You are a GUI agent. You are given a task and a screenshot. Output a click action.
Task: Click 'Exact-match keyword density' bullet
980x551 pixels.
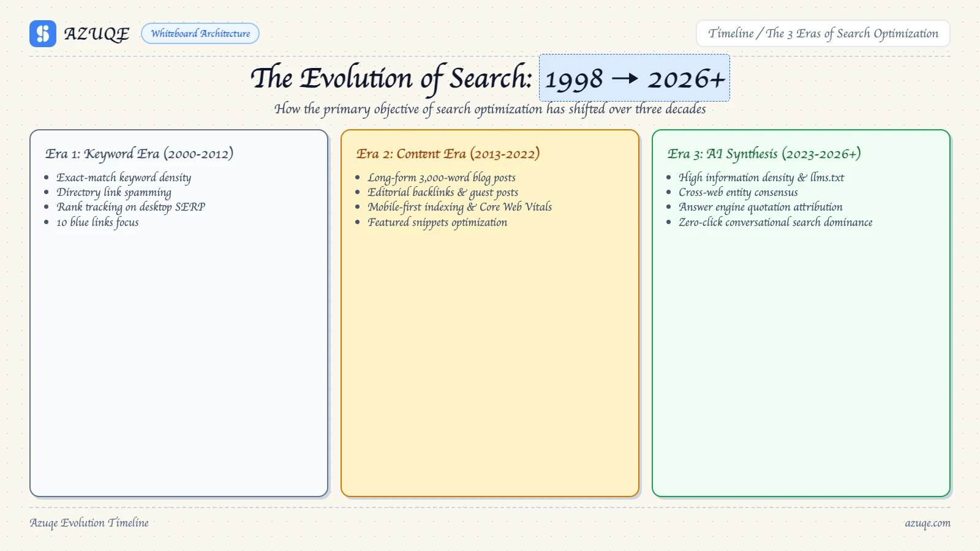click(x=124, y=178)
